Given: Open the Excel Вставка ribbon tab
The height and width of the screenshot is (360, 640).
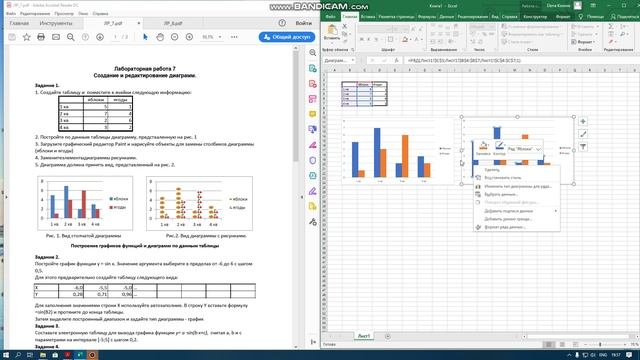Looking at the screenshot, I should pyautogui.click(x=368, y=17).
